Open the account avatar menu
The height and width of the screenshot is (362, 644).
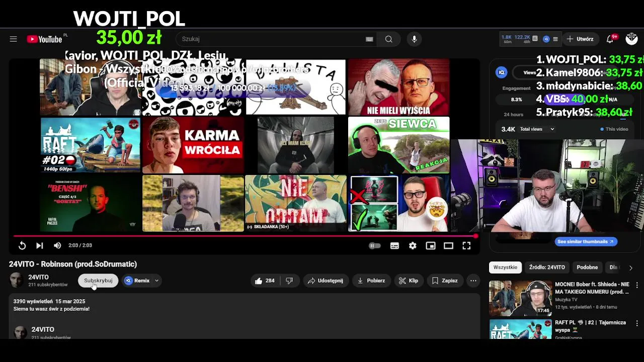pos(631,39)
